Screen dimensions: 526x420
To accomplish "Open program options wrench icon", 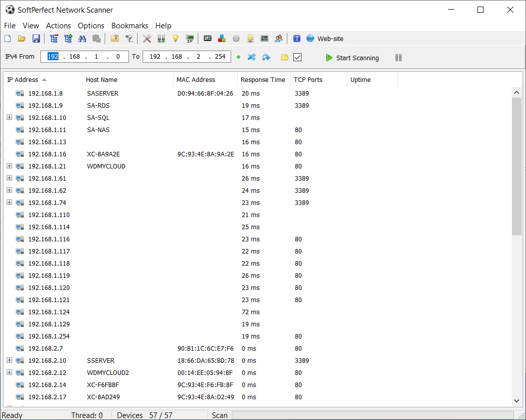I will click(147, 38).
